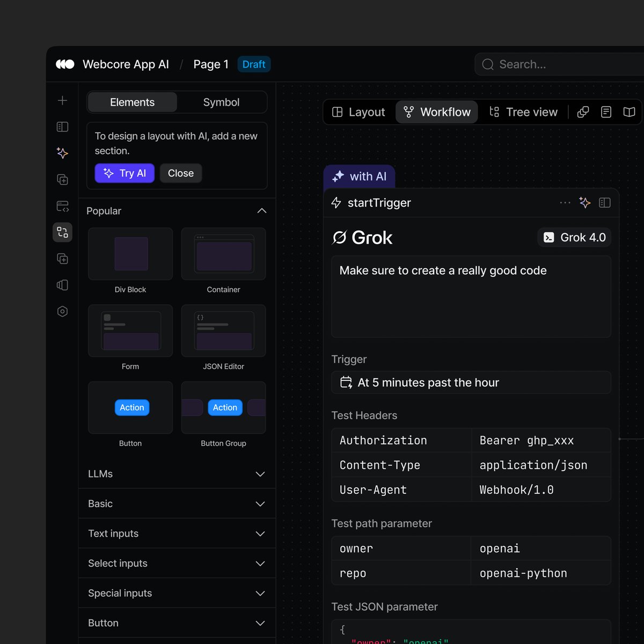Click the document notes icon in toolbar
Screen dimensions: 644x644
(x=606, y=112)
